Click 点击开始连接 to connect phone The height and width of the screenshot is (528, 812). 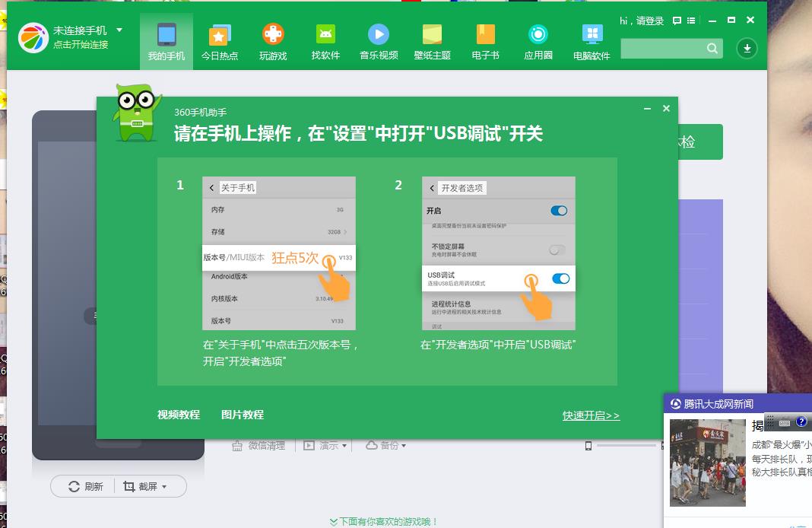(x=81, y=45)
